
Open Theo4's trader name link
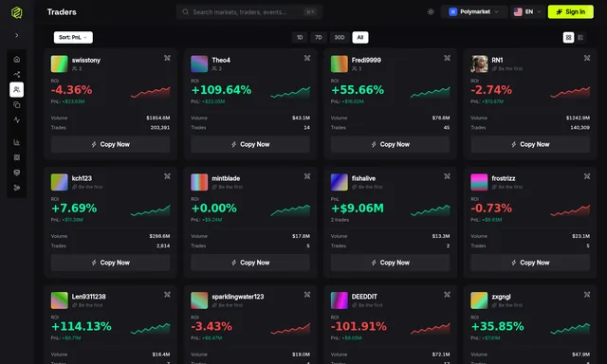221,60
